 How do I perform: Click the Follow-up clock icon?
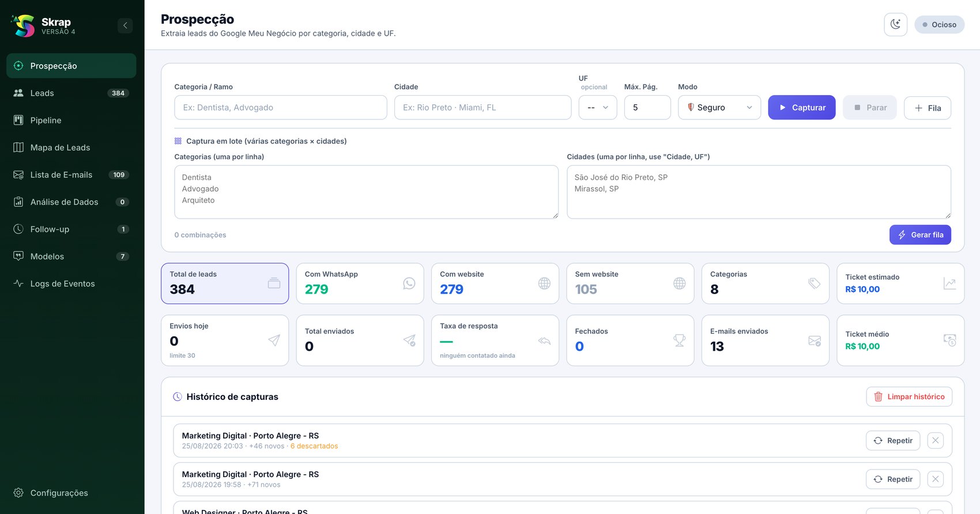[18, 229]
